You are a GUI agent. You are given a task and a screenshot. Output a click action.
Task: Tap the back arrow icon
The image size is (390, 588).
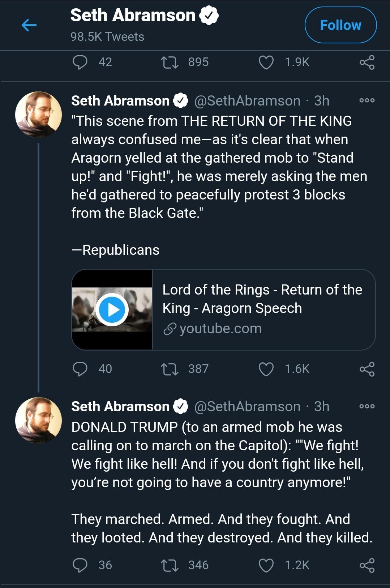pyautogui.click(x=29, y=25)
